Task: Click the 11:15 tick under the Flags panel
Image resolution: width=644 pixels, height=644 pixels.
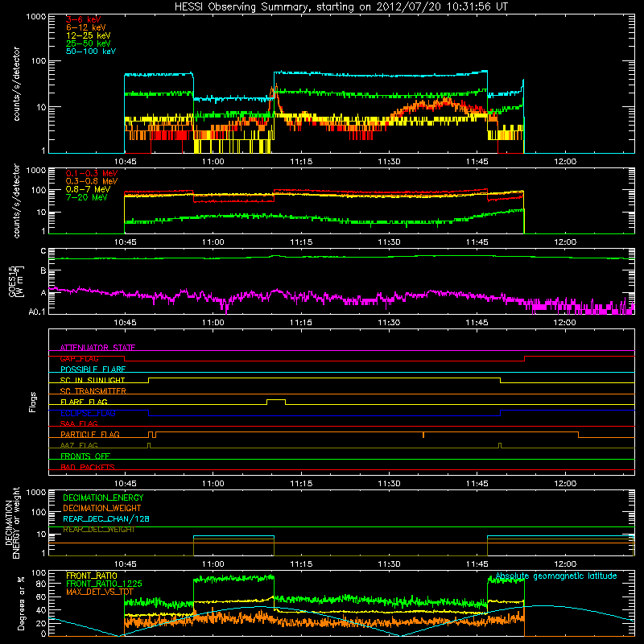Action: (301, 484)
